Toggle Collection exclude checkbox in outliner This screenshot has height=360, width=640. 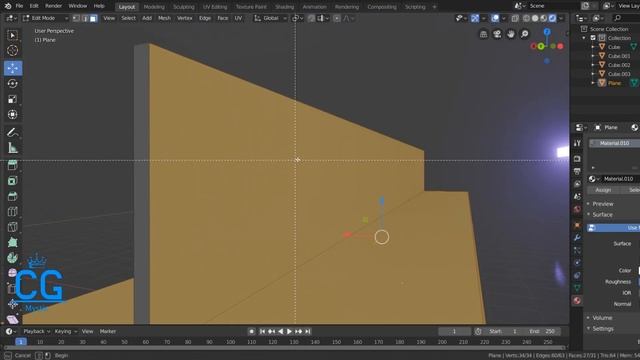[593, 38]
